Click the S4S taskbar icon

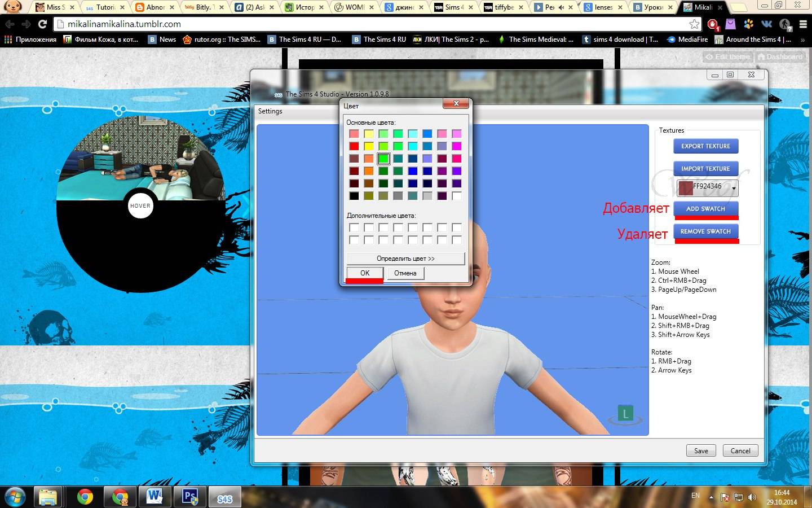coord(224,498)
